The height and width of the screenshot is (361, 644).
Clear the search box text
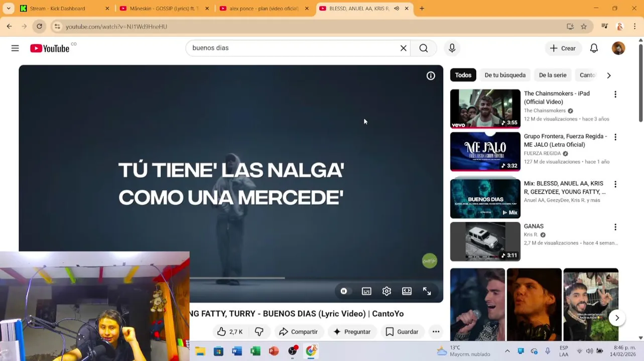click(403, 48)
